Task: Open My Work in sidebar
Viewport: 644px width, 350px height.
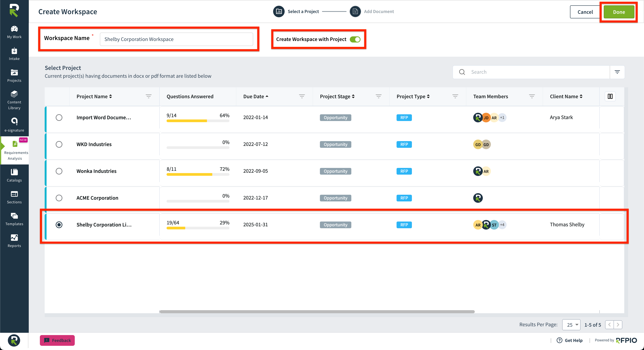Action: click(14, 32)
